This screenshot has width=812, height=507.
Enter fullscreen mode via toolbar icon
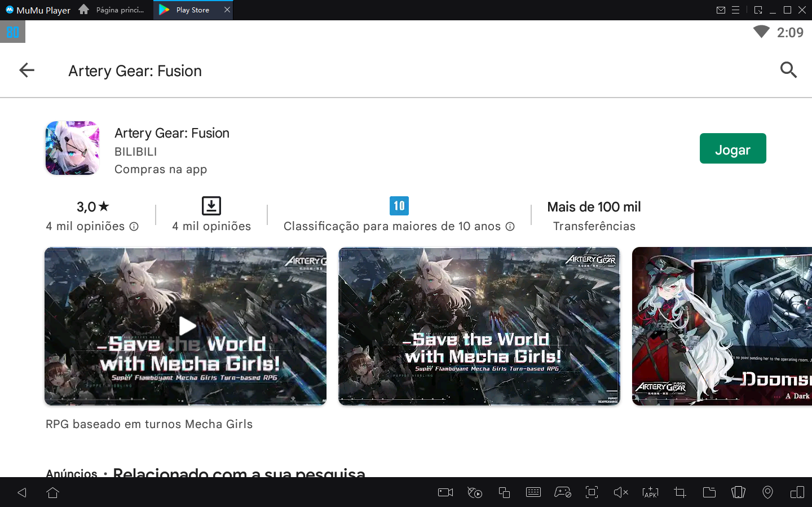click(x=592, y=492)
